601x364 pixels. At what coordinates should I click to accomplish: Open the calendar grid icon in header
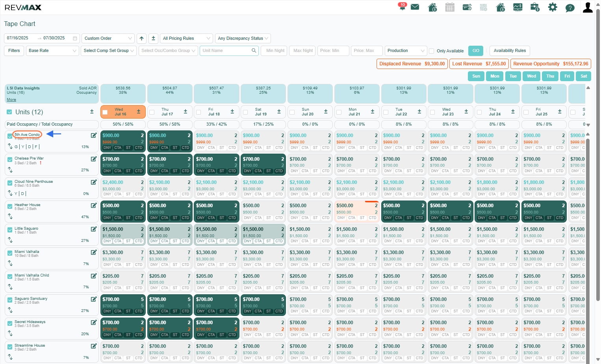point(450,7)
